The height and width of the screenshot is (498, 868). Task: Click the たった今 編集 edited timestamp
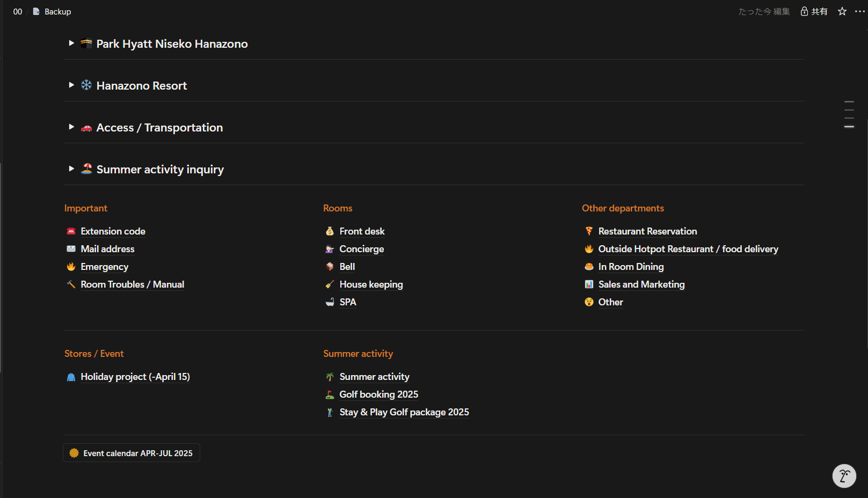[764, 11]
